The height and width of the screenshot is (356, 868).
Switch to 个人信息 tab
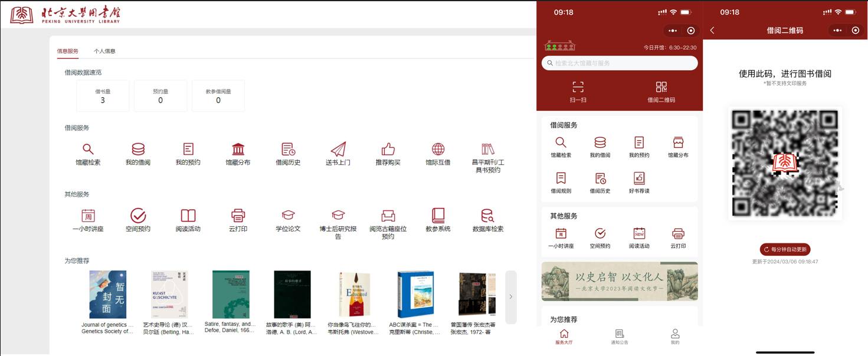tap(104, 51)
